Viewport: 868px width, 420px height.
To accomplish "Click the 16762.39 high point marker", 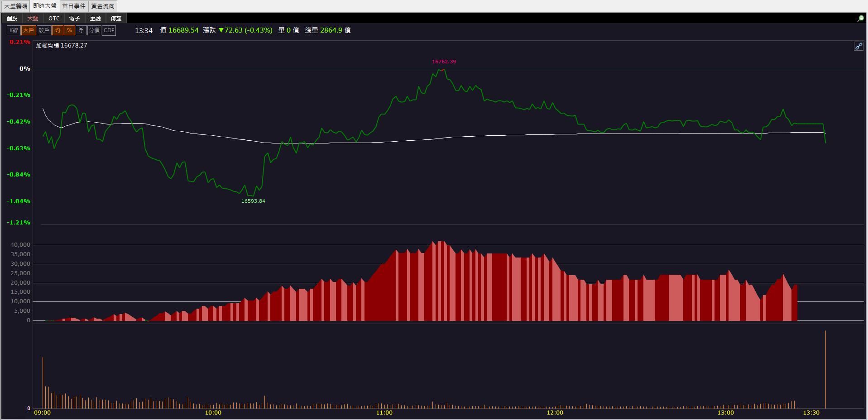I will pyautogui.click(x=444, y=62).
